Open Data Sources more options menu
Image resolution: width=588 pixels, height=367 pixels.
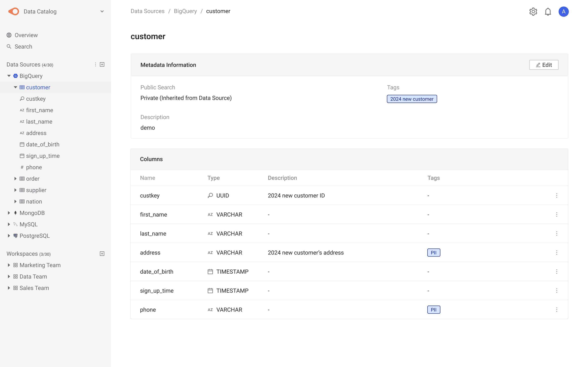(95, 64)
